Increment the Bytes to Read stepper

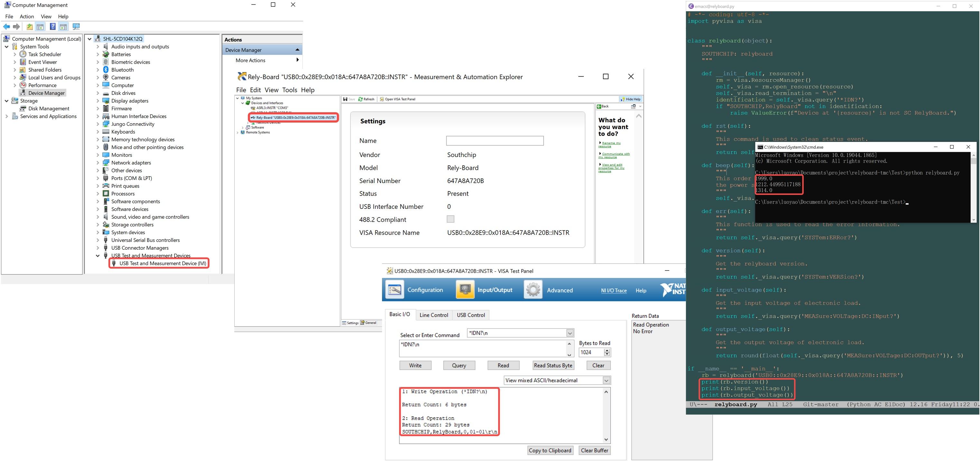[x=607, y=350]
